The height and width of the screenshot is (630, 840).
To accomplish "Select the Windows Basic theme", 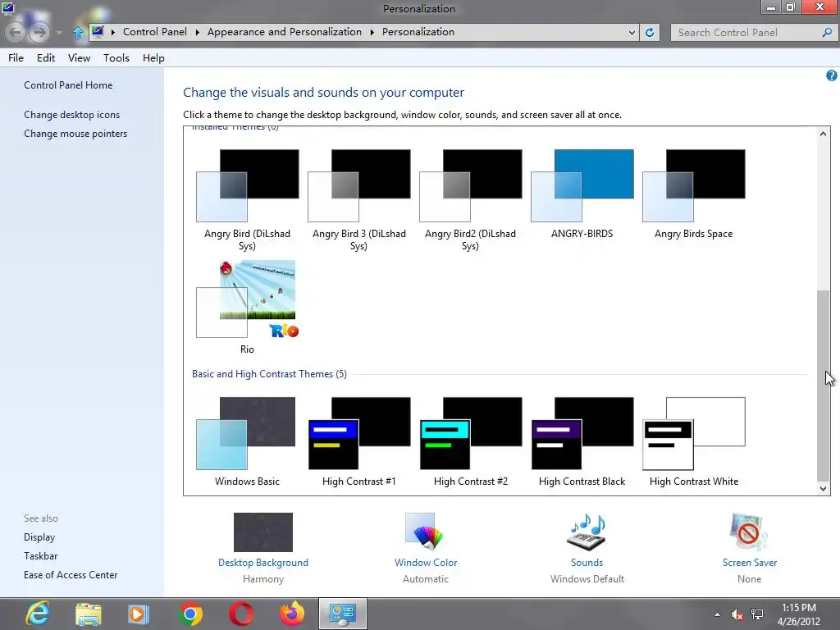I will 247,441.
